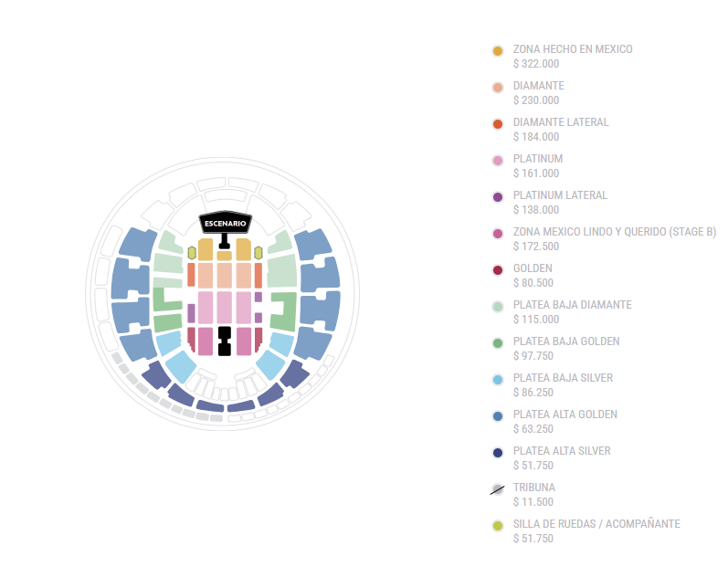Click the ZONA MEXICO LINDO Y QUERIDO label
Viewport: 728px width, 567px height.
pyautogui.click(x=614, y=232)
